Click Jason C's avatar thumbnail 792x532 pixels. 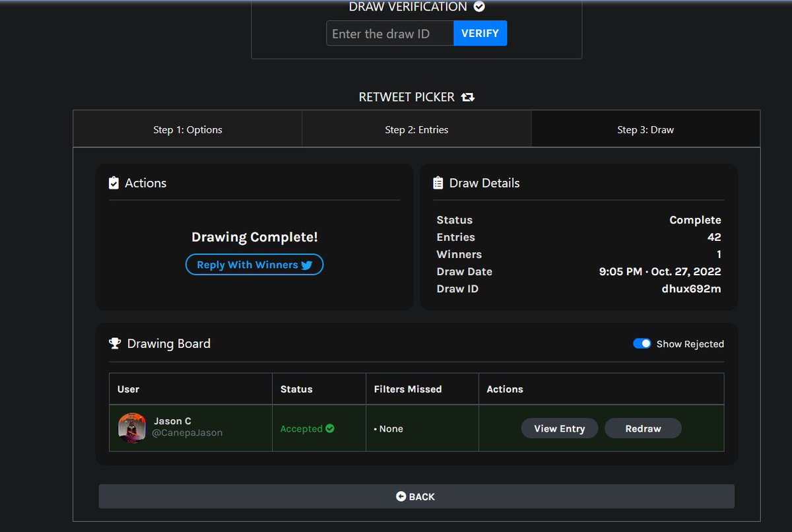coord(132,428)
